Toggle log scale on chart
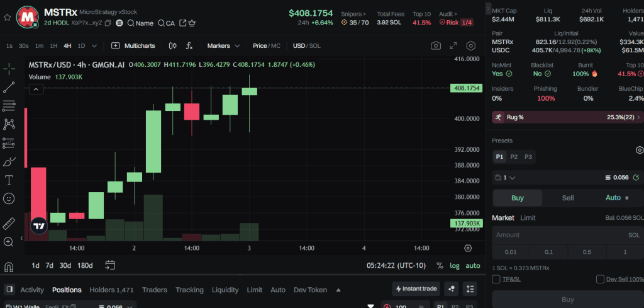 [454, 266]
